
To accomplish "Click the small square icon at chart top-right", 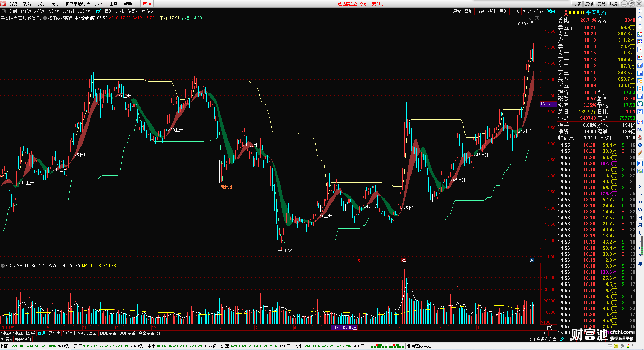I will coord(537,18).
